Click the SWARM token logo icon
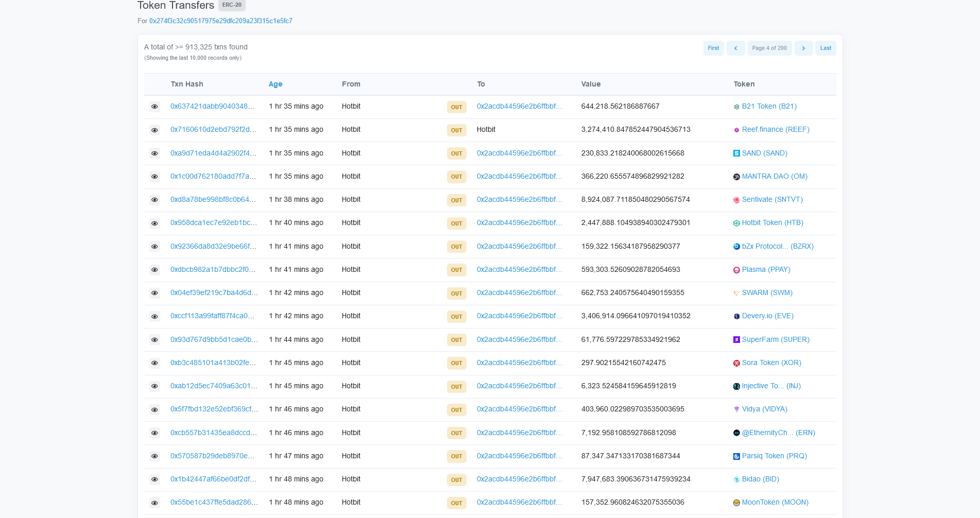The image size is (980, 518). 736,293
